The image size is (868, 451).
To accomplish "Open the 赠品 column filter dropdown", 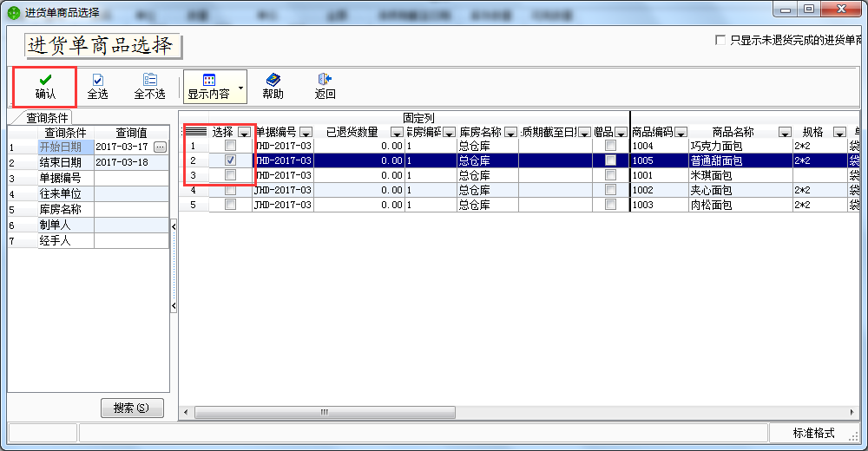I will (621, 132).
